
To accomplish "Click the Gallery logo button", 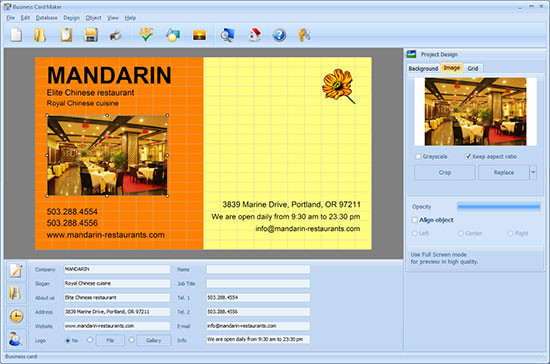I will (153, 340).
